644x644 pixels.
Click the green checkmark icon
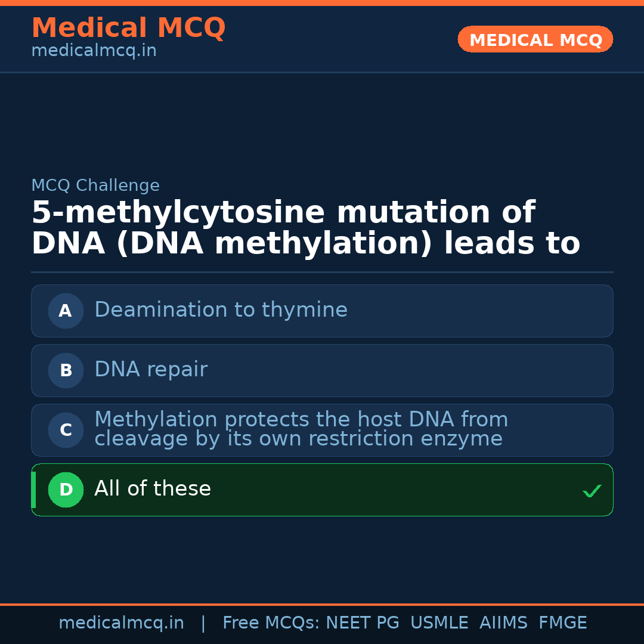(x=592, y=491)
